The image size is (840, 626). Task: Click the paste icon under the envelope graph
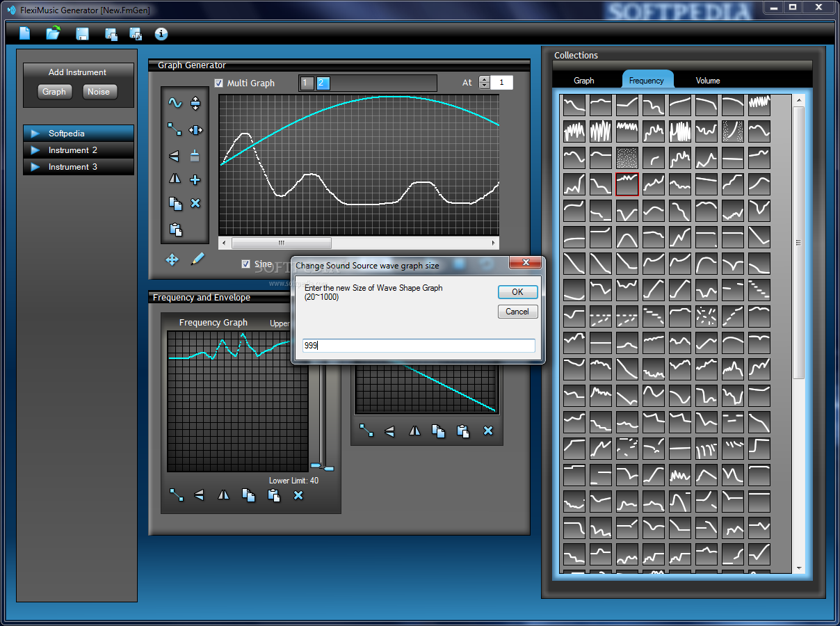(463, 431)
